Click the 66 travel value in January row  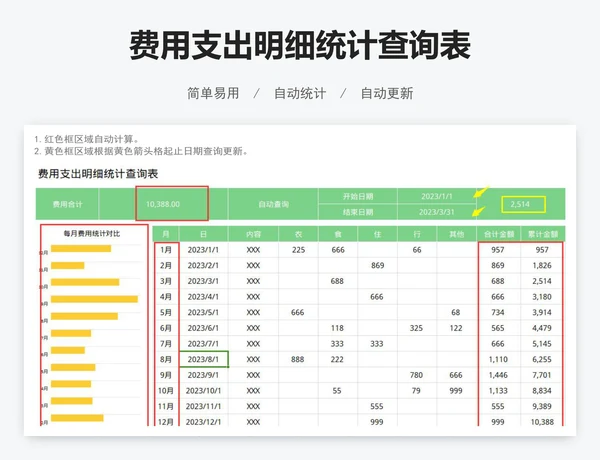(x=417, y=250)
